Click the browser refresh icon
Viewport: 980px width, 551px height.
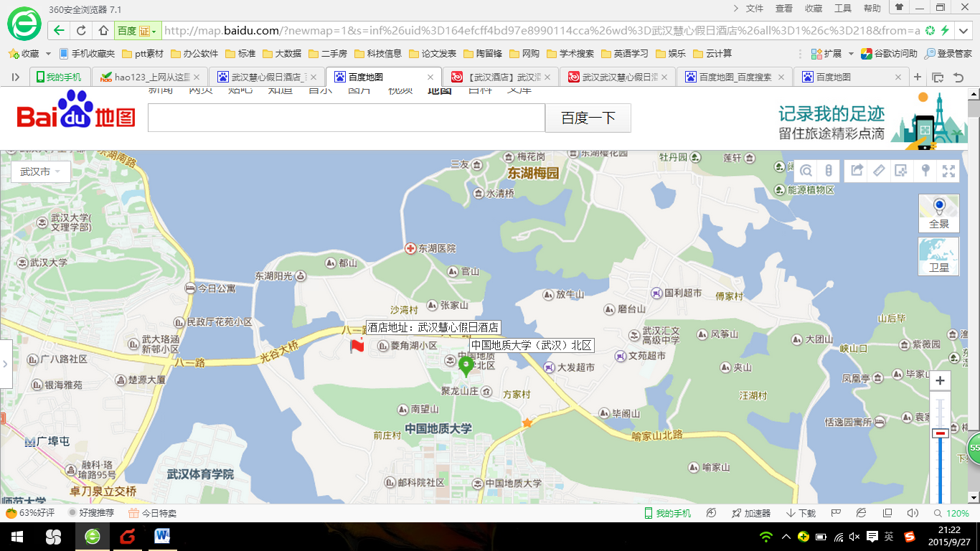coord(81,31)
